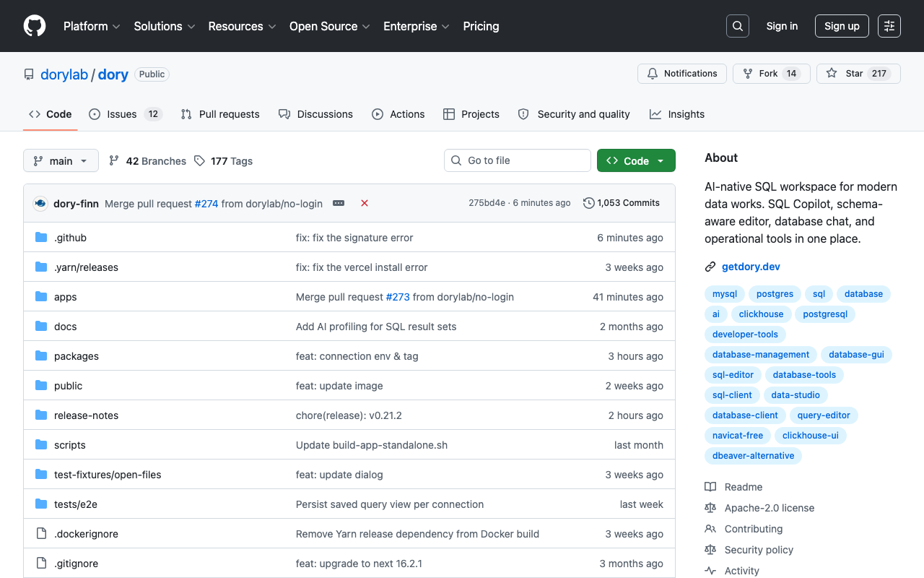Screen dimensions: 924x578
Task: Click the clickhouse topic tag
Action: pyautogui.click(x=761, y=314)
